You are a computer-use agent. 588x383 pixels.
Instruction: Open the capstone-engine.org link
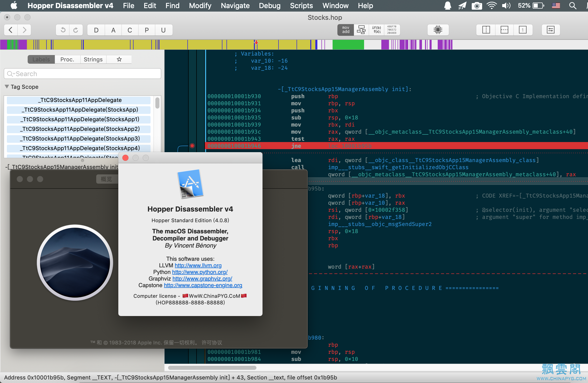pos(203,285)
